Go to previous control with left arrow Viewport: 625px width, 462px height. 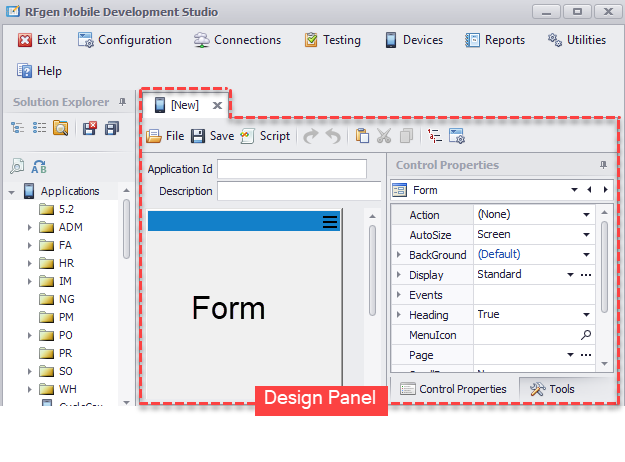click(x=590, y=190)
